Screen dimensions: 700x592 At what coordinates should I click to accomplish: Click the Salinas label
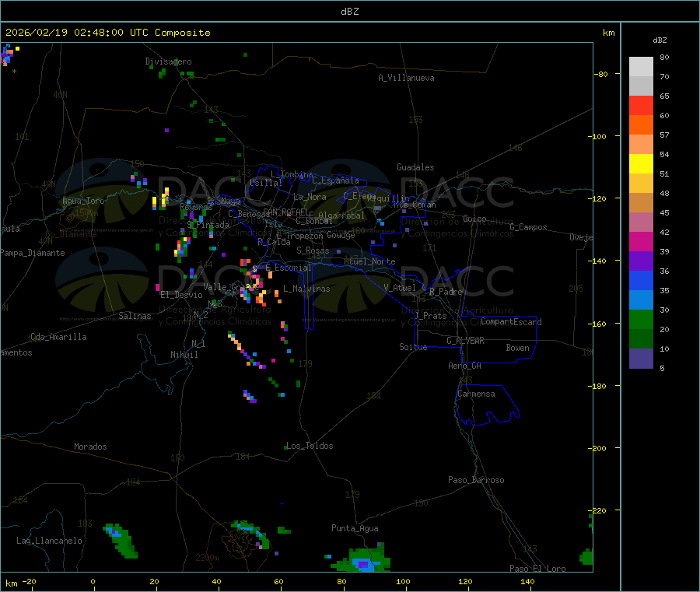[135, 316]
